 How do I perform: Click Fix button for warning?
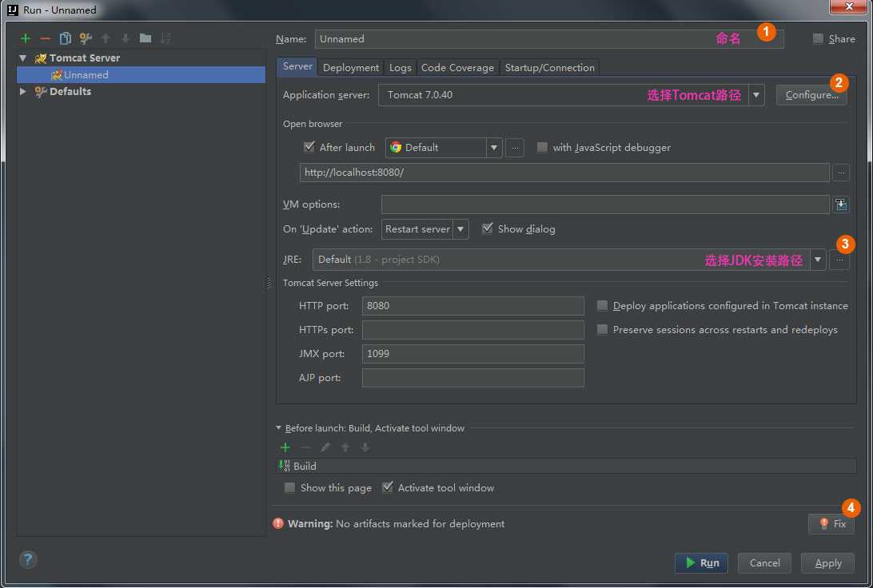coord(831,523)
